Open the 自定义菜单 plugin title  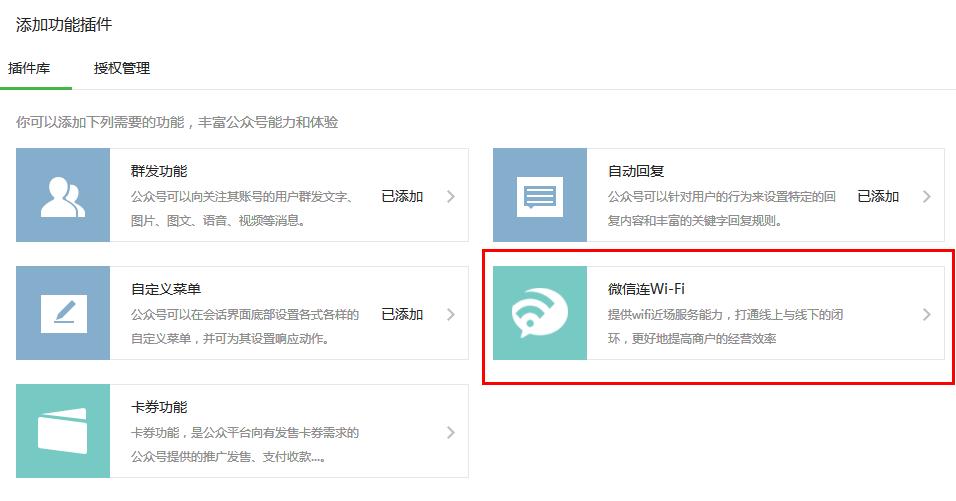[x=166, y=289]
